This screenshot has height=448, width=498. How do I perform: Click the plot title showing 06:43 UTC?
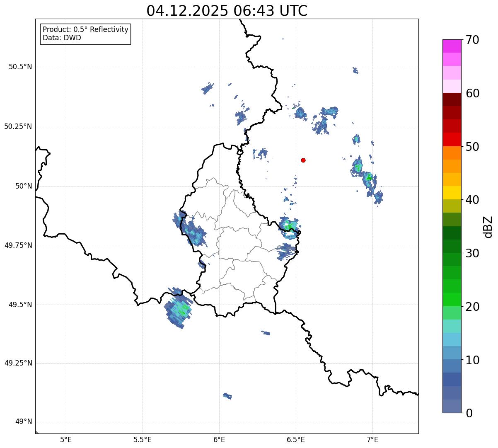pyautogui.click(x=227, y=11)
